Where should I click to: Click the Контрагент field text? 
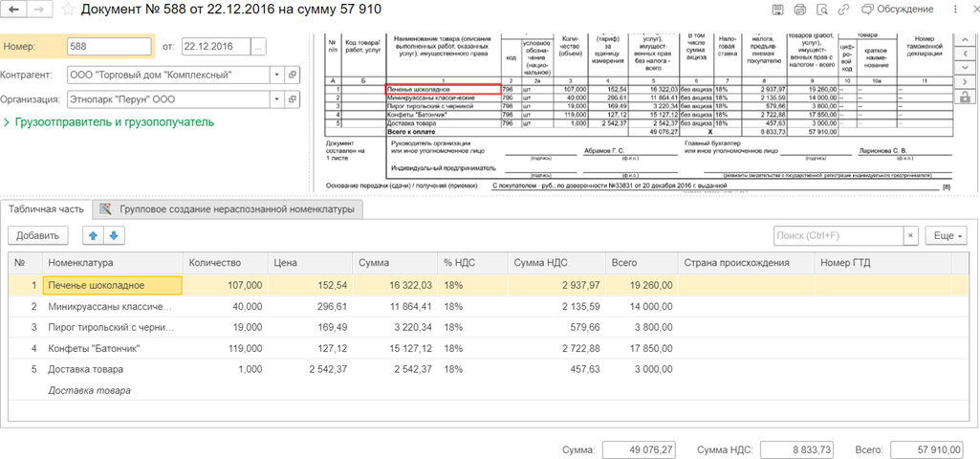168,75
